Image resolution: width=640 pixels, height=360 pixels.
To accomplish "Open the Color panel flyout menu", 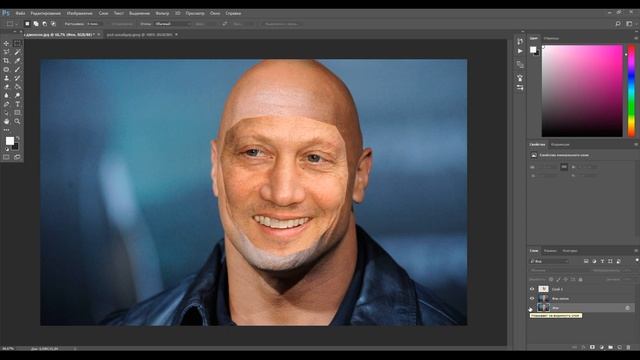I will click(x=636, y=38).
